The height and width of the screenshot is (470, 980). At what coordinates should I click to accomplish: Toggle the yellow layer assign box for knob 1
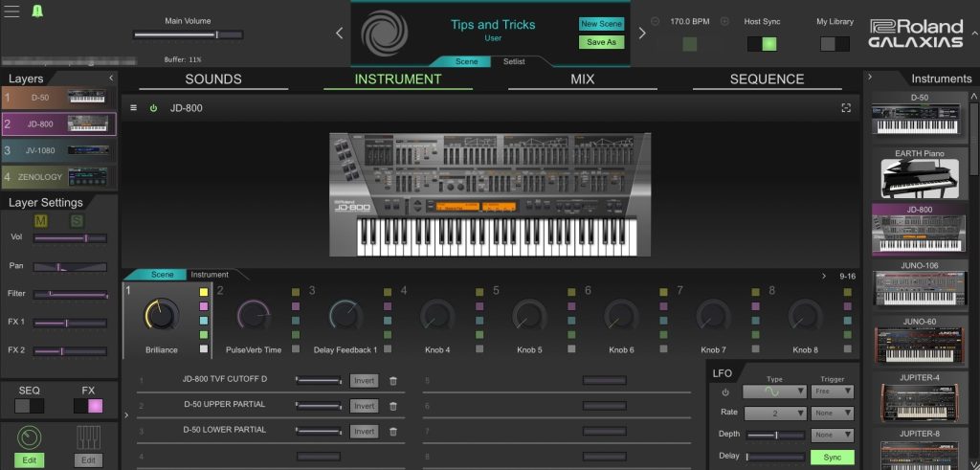click(x=204, y=292)
